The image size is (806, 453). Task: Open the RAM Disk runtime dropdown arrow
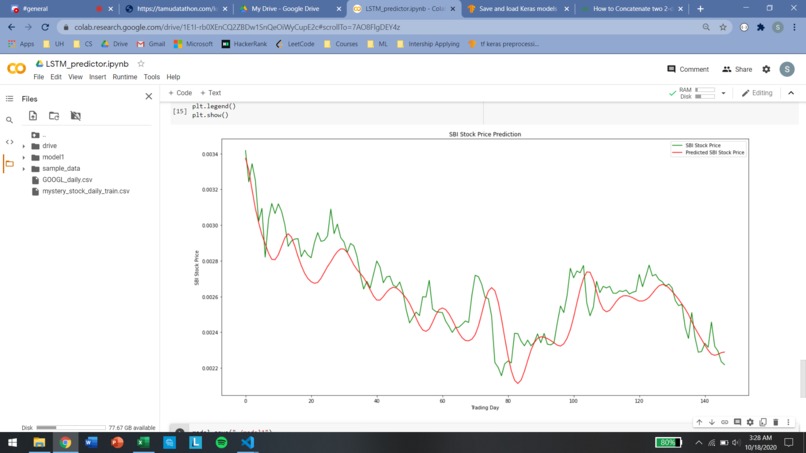tap(723, 93)
